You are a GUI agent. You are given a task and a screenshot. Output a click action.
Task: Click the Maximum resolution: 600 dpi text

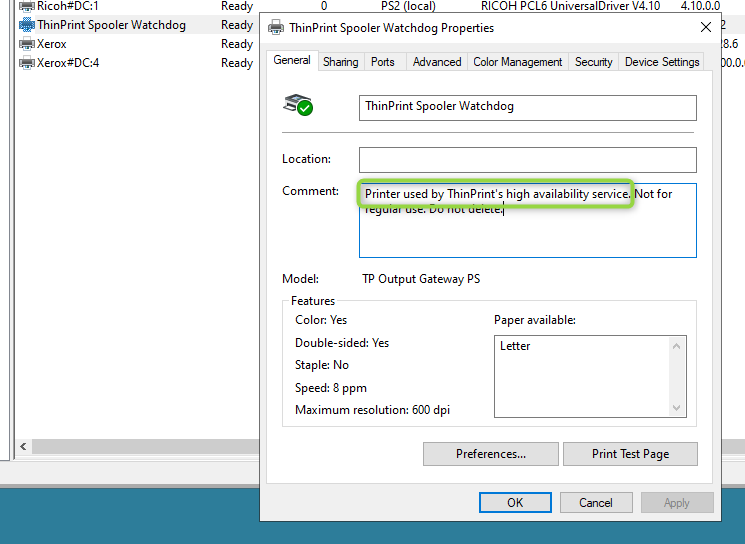coord(372,410)
